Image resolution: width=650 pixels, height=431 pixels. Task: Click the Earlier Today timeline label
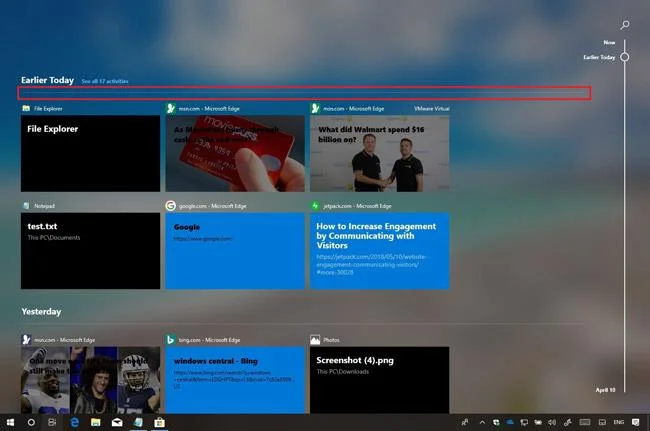click(599, 57)
